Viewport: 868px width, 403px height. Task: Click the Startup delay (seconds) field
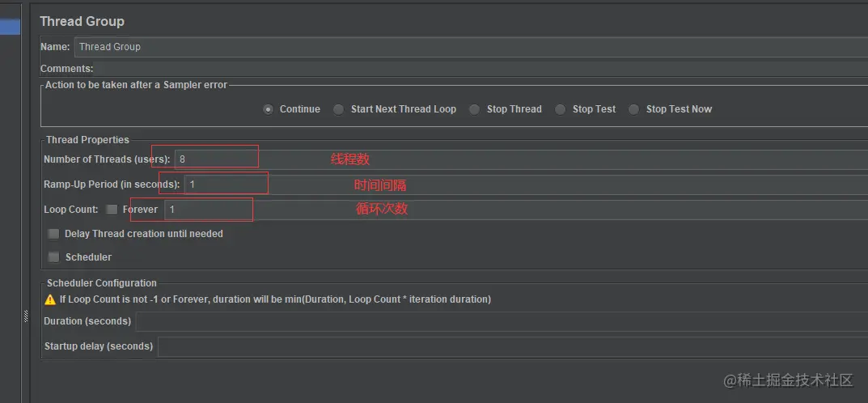tap(513, 346)
